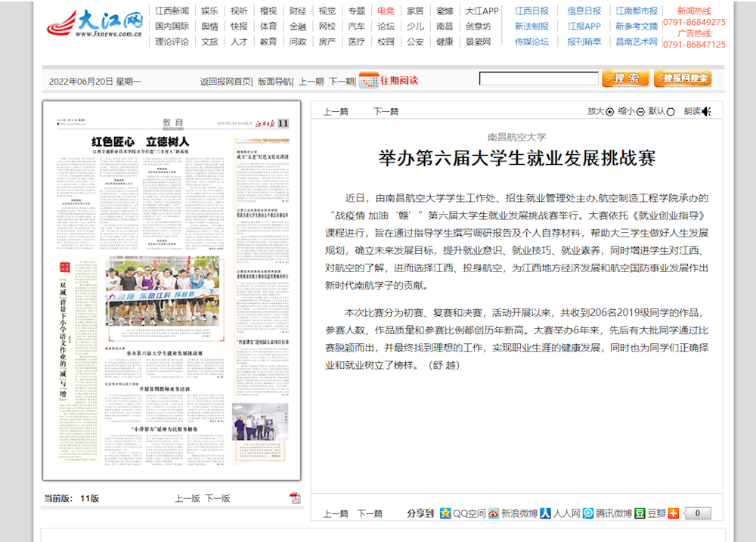Select the default (默认) font size circle
The height and width of the screenshot is (542, 756).
(x=671, y=112)
